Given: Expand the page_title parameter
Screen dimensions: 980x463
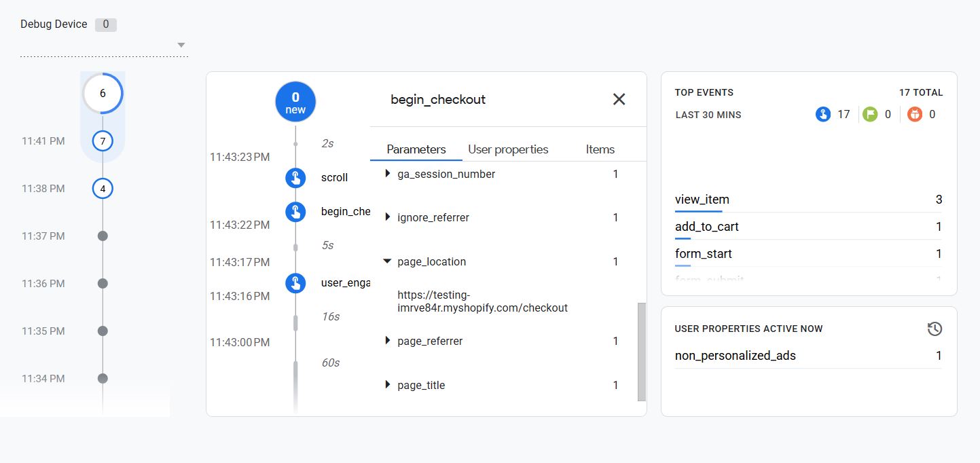Looking at the screenshot, I should 388,385.
